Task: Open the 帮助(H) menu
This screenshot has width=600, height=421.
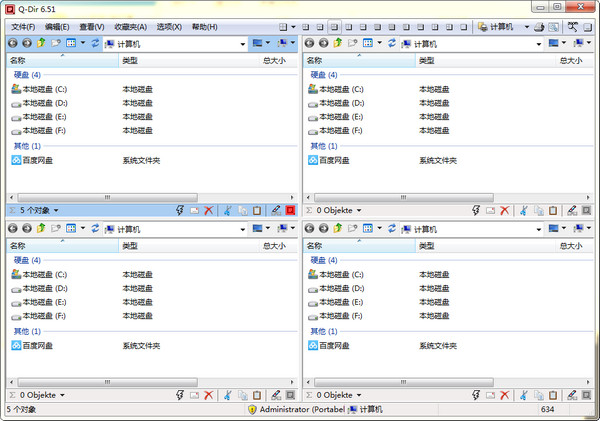Action: 204,27
